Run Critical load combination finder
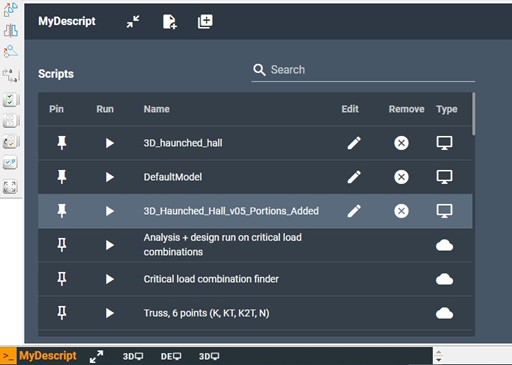This screenshot has width=512, height=365. (x=109, y=279)
